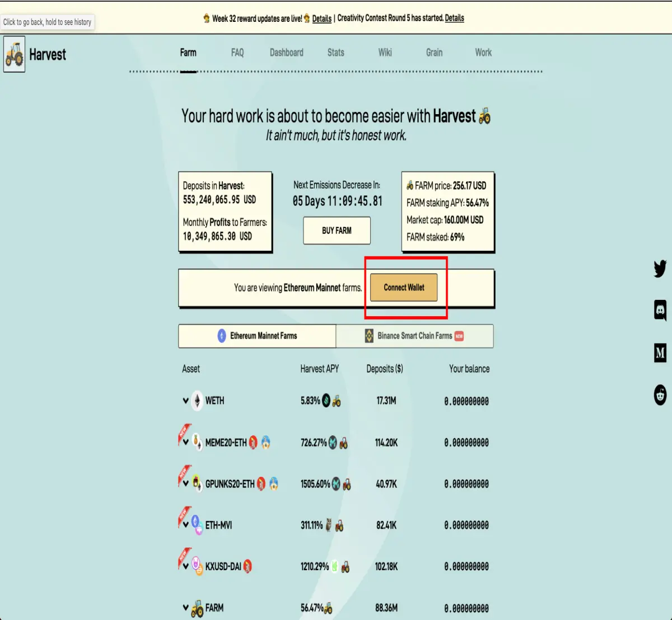This screenshot has width=672, height=620.
Task: Sort by the Harvest APY column header
Action: pos(320,369)
